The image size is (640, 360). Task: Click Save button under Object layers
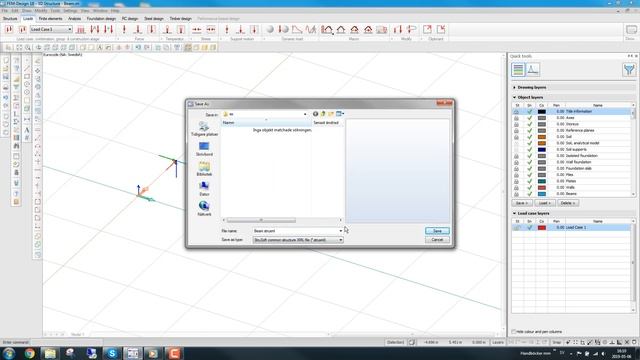[522, 203]
